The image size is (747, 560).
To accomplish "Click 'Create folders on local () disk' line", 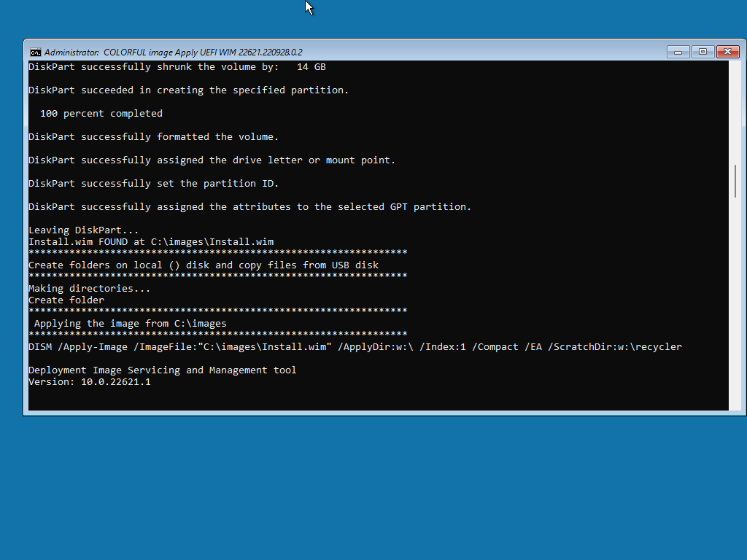I will point(204,265).
